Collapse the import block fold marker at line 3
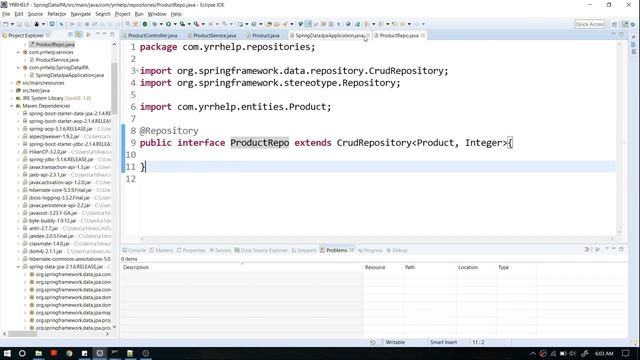 pyautogui.click(x=138, y=71)
